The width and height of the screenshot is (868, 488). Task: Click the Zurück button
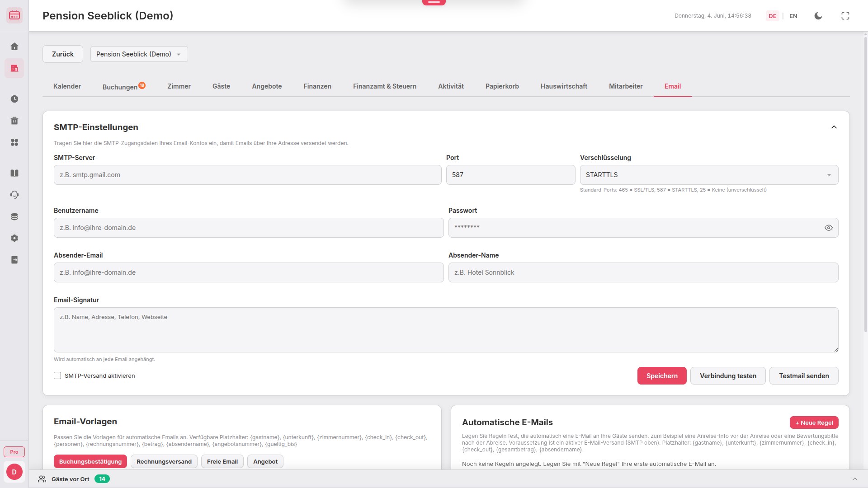[x=63, y=54]
